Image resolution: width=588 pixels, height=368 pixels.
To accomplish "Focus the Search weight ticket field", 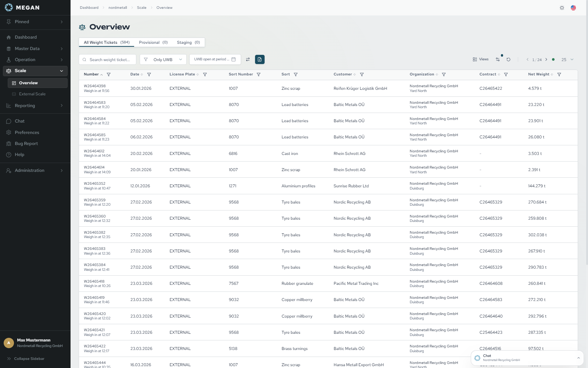I will tap(107, 59).
